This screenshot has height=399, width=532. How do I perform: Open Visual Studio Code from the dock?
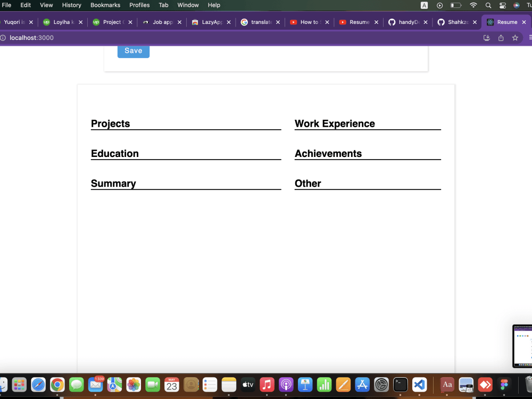pos(419,384)
